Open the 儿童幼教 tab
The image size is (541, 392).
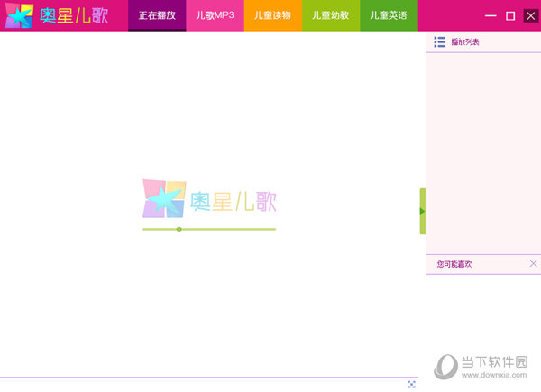(x=331, y=15)
